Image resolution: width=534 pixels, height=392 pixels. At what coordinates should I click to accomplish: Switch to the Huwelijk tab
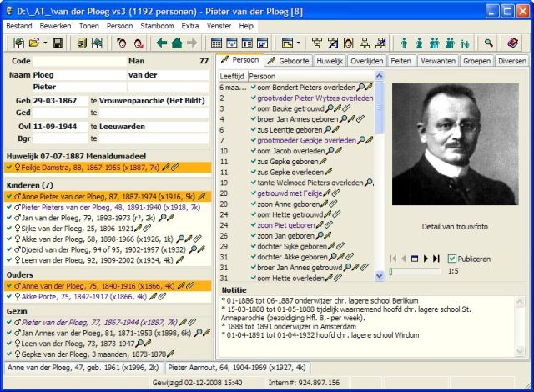coord(328,61)
